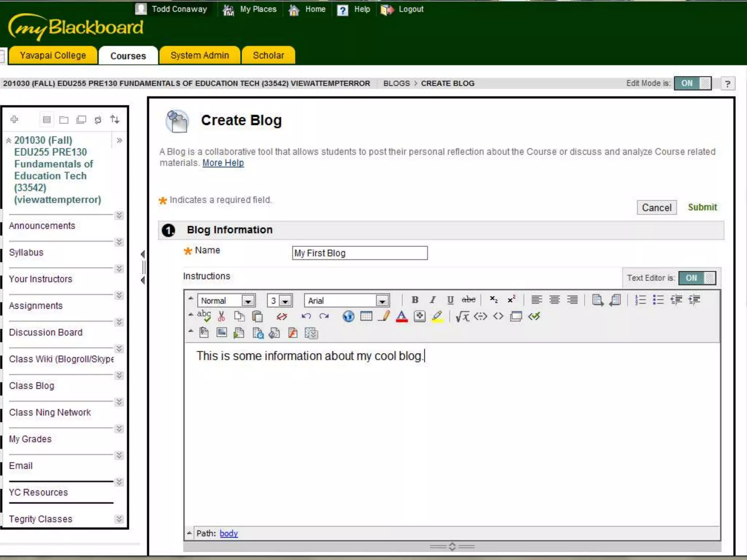Open the More Help link

[223, 163]
